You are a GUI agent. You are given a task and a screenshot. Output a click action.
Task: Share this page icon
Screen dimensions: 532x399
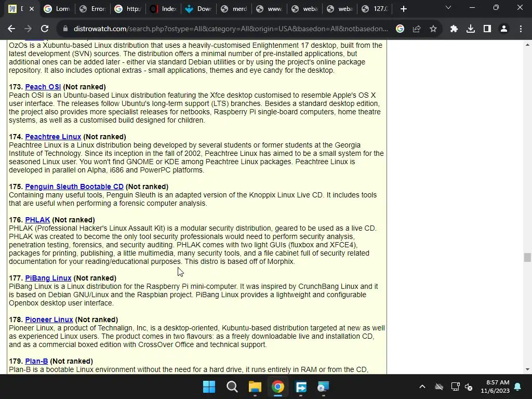point(417,29)
